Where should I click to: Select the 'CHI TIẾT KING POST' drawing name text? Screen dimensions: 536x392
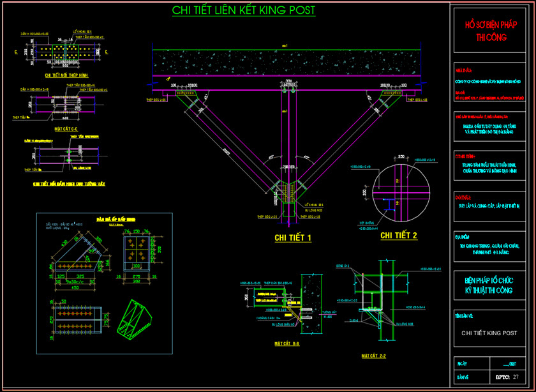point(490,333)
